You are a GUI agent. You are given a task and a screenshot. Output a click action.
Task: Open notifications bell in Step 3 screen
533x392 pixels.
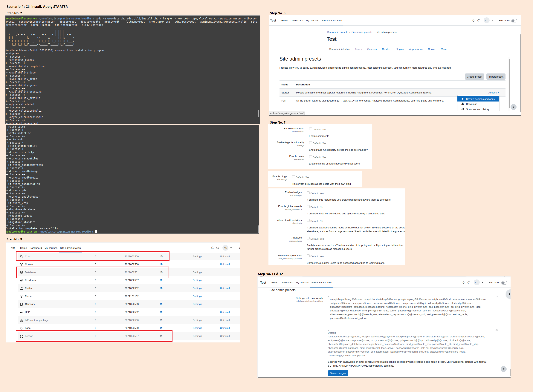pyautogui.click(x=473, y=20)
